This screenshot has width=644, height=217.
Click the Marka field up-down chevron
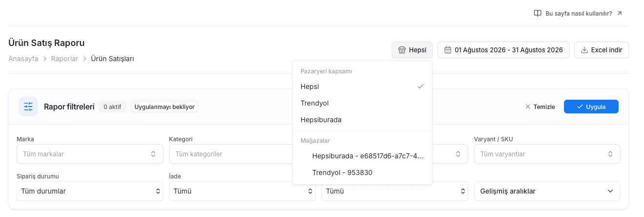[x=153, y=154]
